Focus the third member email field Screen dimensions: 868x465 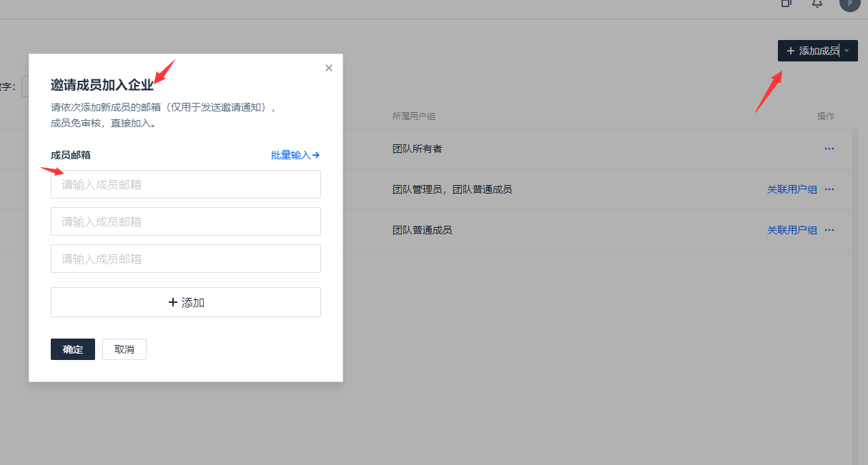coord(186,259)
